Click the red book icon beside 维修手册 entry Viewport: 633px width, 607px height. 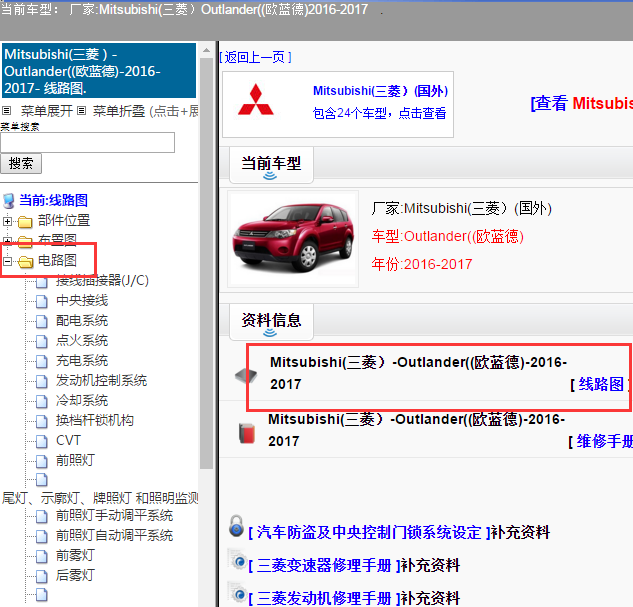[x=247, y=433]
